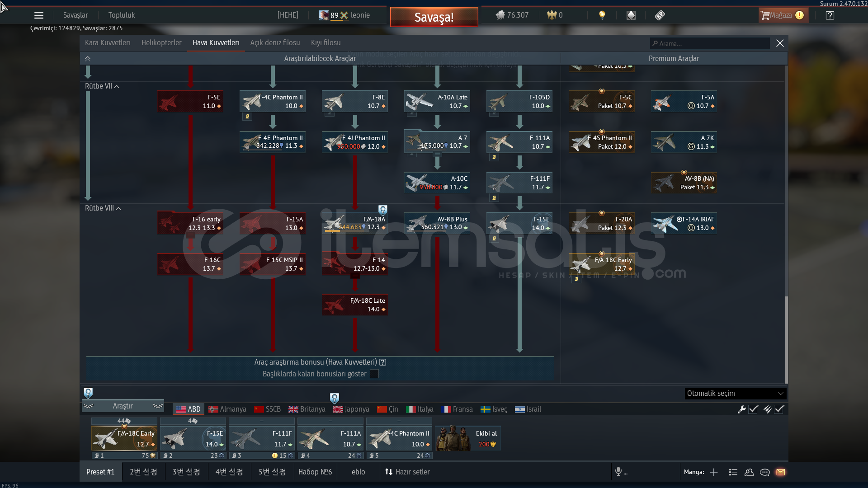Toggle auto-rearm checkbox next to ammo icon

click(779, 409)
